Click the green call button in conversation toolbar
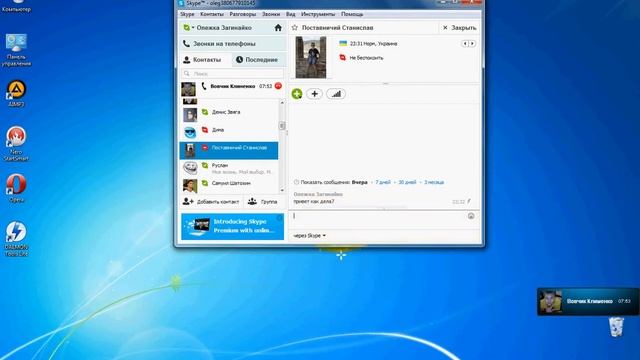The image size is (640, 360). click(297, 94)
